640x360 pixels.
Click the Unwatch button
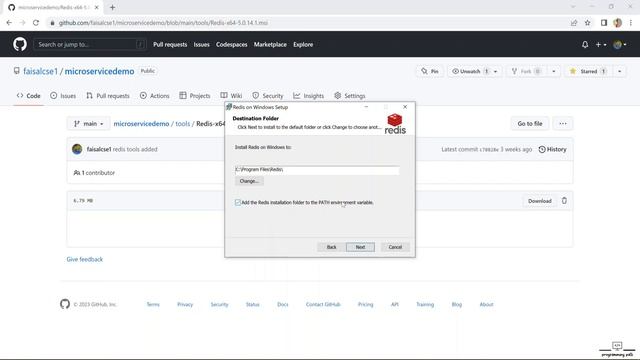[x=469, y=71]
